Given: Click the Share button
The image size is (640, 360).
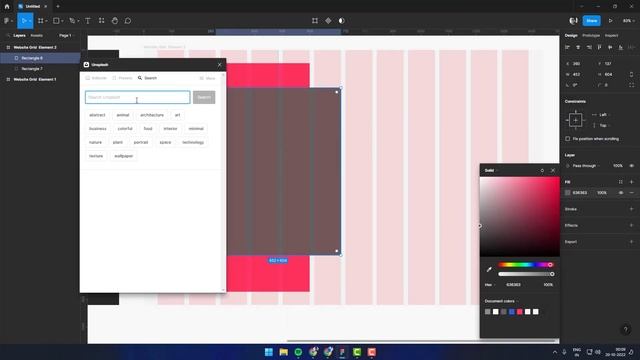Looking at the screenshot, I should (591, 20).
